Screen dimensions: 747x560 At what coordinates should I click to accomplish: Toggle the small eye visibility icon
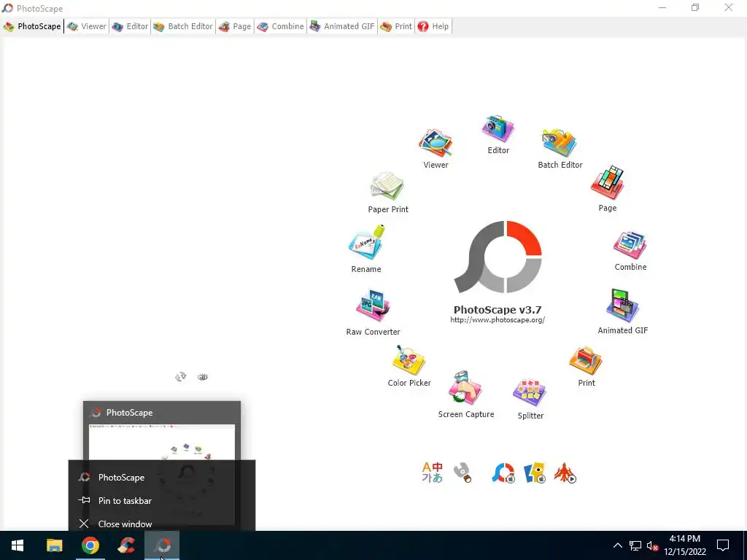coord(203,377)
